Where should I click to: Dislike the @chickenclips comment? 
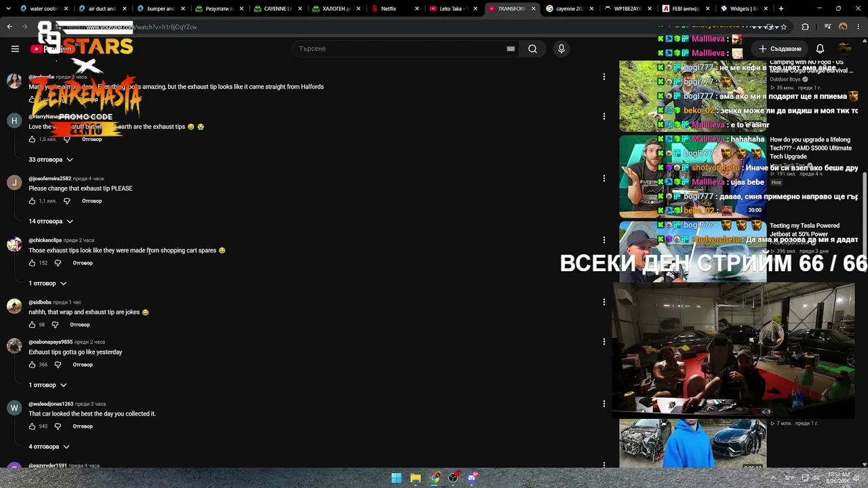click(x=58, y=263)
